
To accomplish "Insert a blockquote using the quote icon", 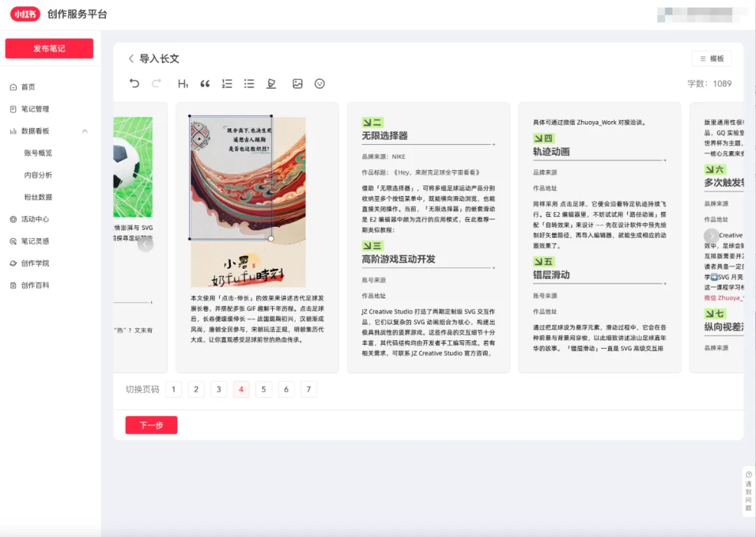I will 204,83.
